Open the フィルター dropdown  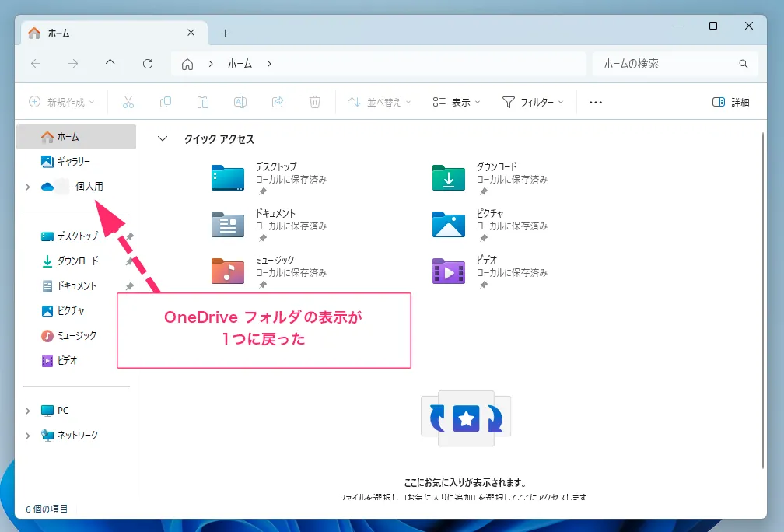pos(533,103)
